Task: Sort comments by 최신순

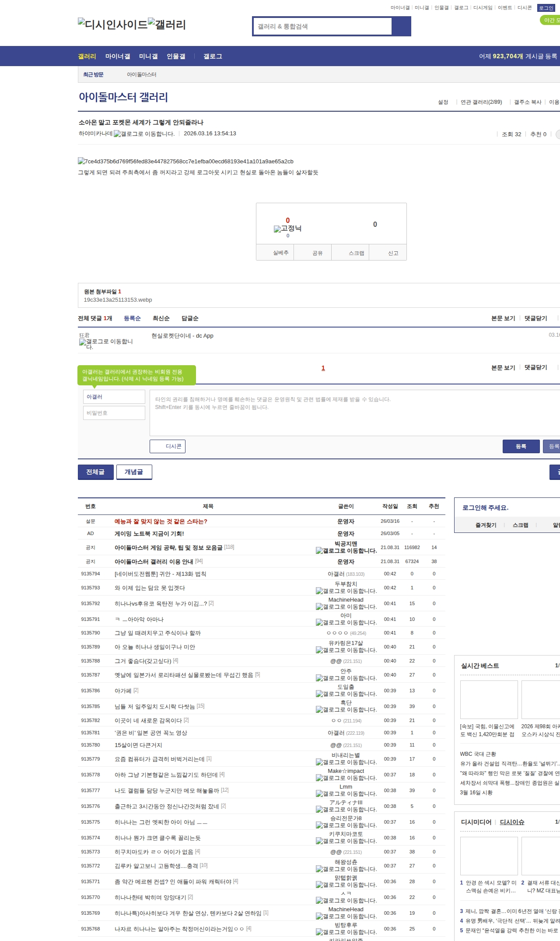Action: tap(161, 318)
